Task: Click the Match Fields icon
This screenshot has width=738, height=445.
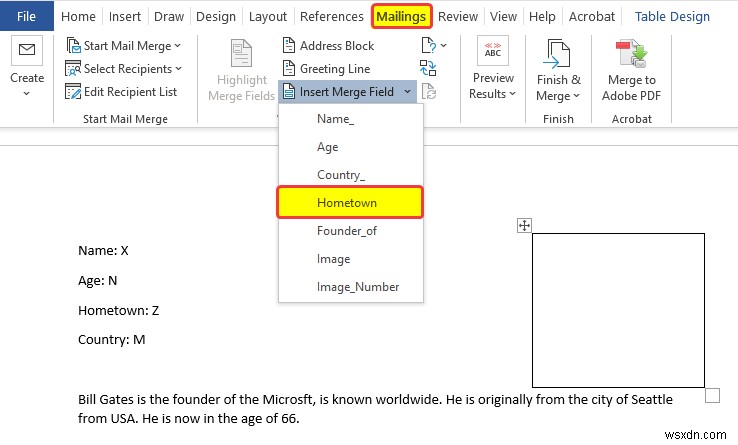Action: pyautogui.click(x=428, y=68)
